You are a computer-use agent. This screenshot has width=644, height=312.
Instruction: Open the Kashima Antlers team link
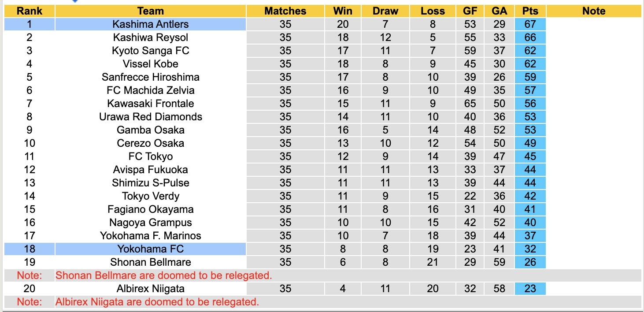tap(150, 24)
